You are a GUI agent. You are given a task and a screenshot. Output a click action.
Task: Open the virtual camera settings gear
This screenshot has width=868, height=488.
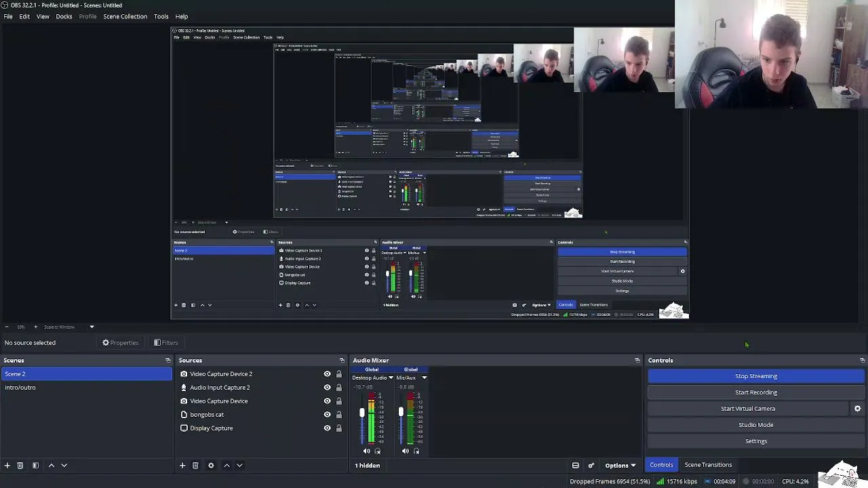[x=857, y=409]
